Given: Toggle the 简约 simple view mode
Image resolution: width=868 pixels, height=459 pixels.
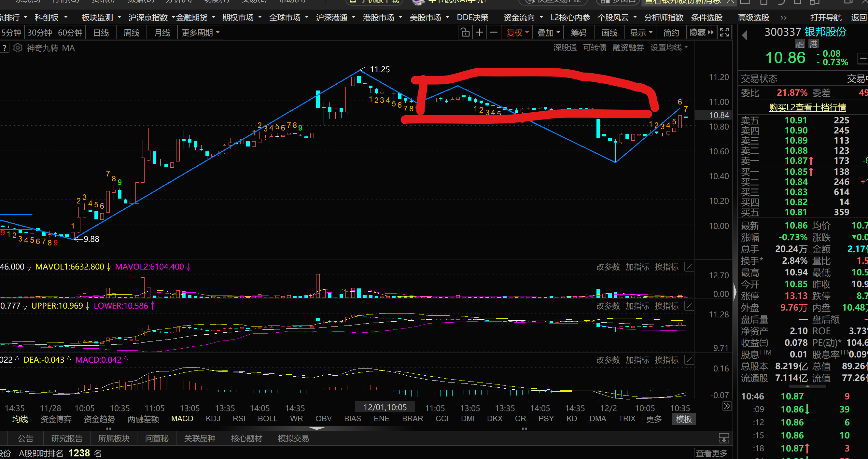Looking at the screenshot, I should [671, 33].
